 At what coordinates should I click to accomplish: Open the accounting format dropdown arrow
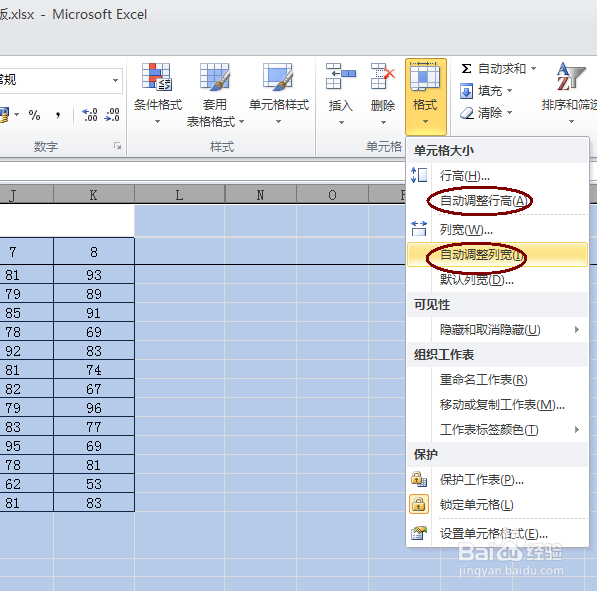point(16,115)
